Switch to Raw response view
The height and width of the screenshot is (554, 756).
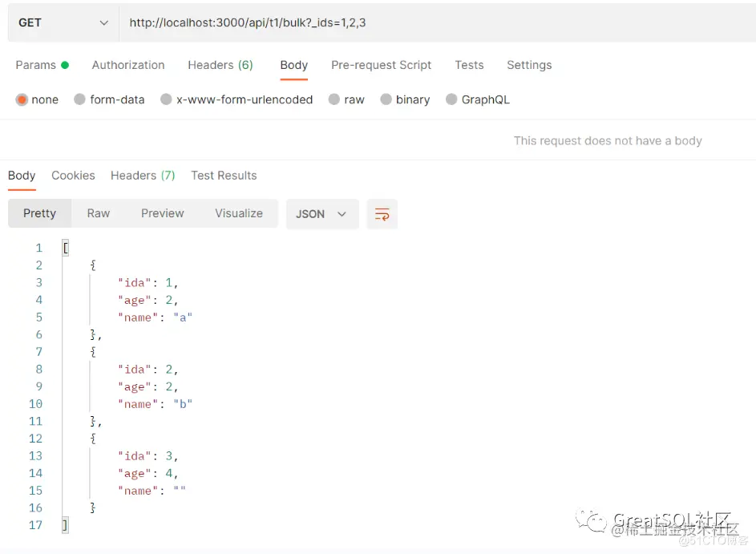click(x=99, y=213)
